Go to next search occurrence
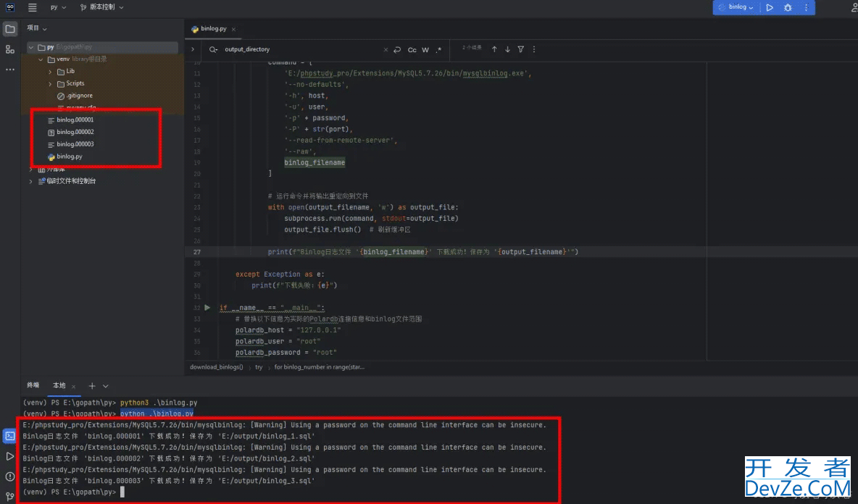The image size is (858, 504). [x=507, y=49]
